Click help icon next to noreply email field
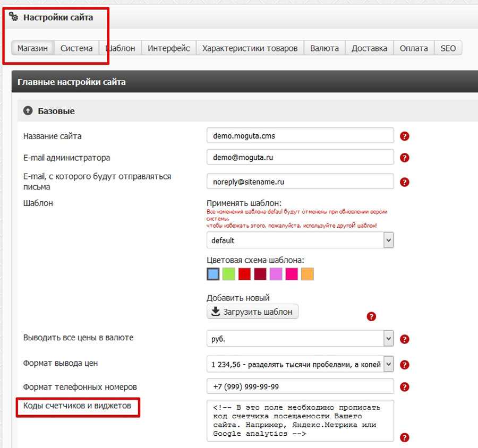478x448 pixels. tap(405, 182)
